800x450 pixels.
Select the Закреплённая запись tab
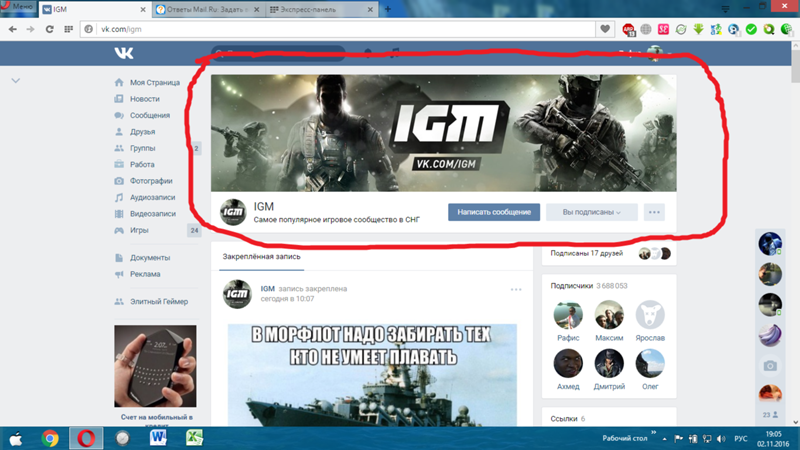tap(261, 257)
